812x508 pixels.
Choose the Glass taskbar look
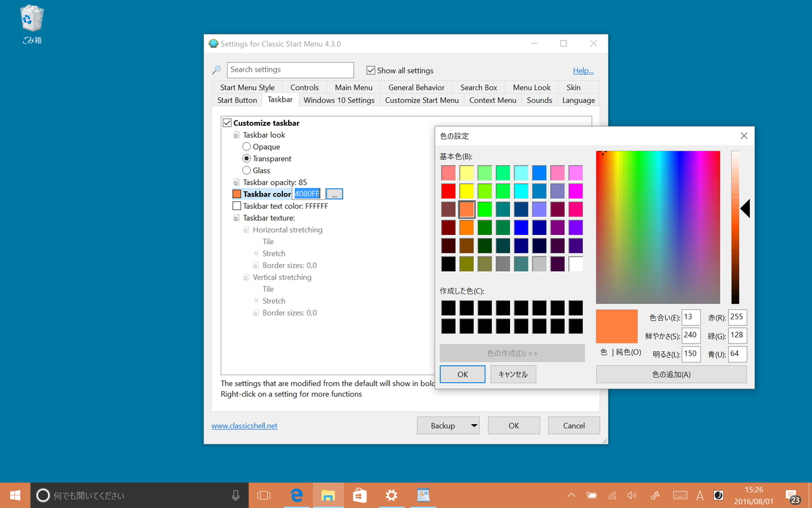coord(247,170)
